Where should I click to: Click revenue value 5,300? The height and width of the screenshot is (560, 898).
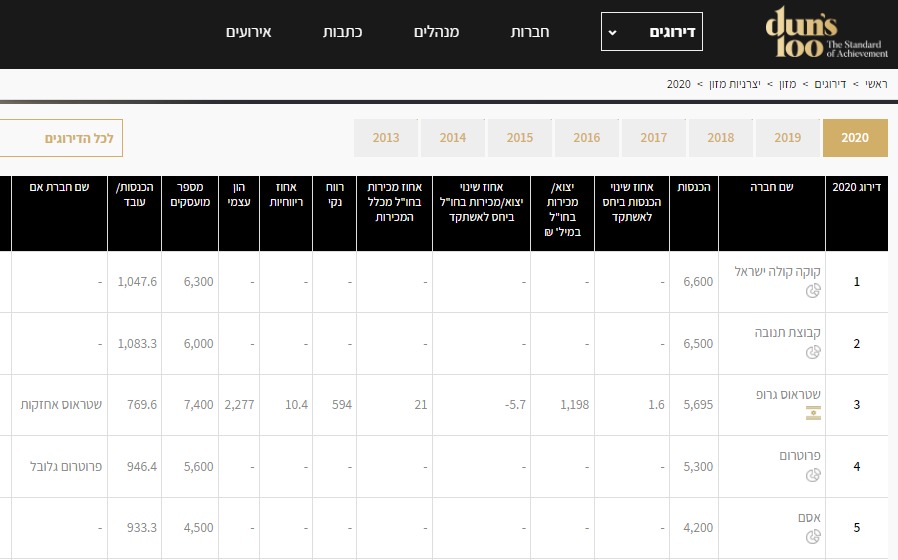[698, 467]
